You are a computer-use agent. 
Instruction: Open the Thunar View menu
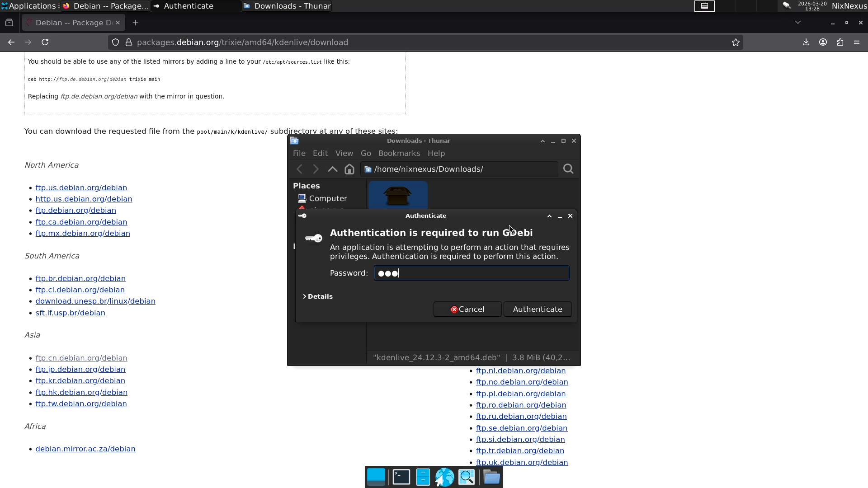pos(344,153)
